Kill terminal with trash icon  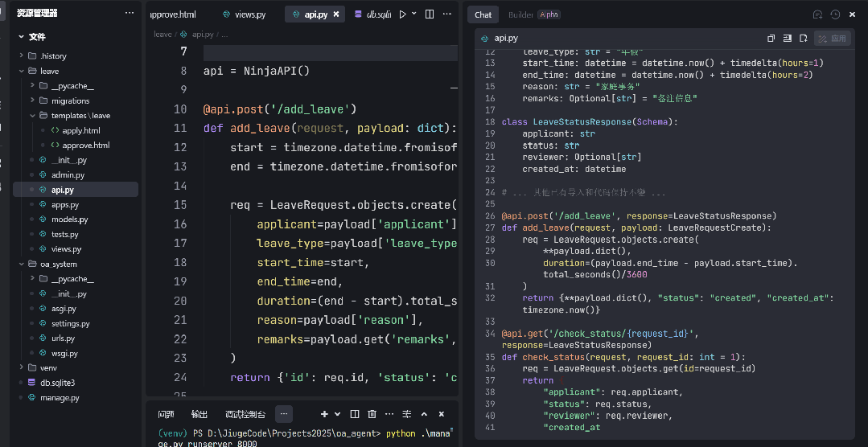pos(372,414)
